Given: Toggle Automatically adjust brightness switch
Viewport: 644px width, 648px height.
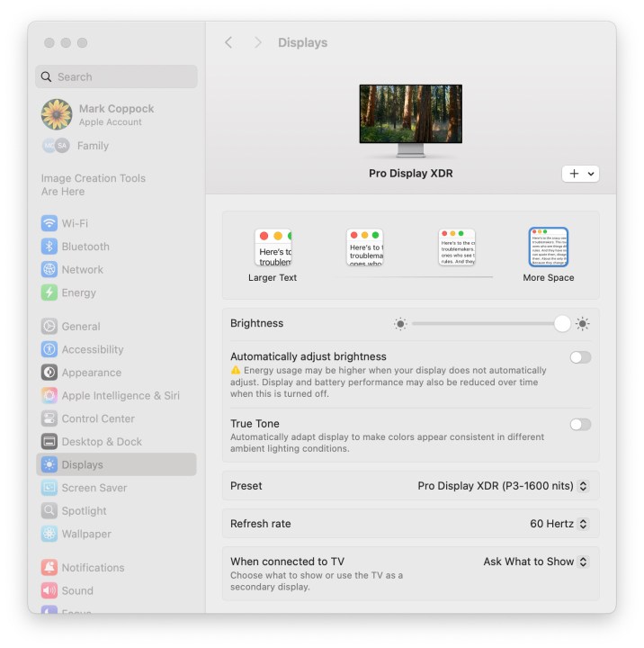Looking at the screenshot, I should coord(580,357).
